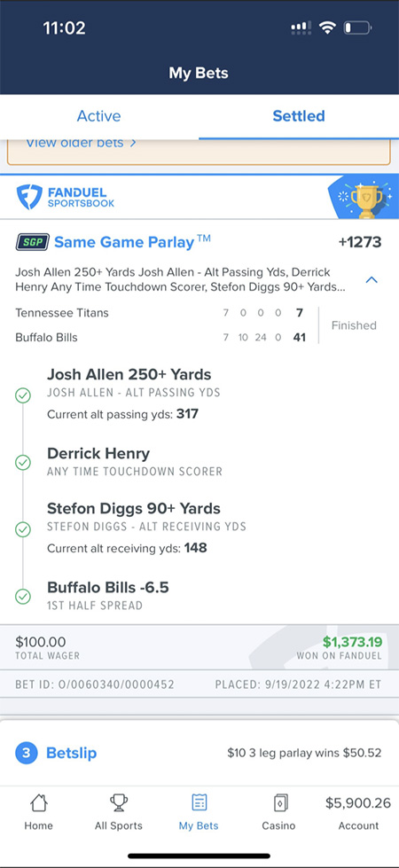Tap the SGP badge icon

(x=33, y=242)
